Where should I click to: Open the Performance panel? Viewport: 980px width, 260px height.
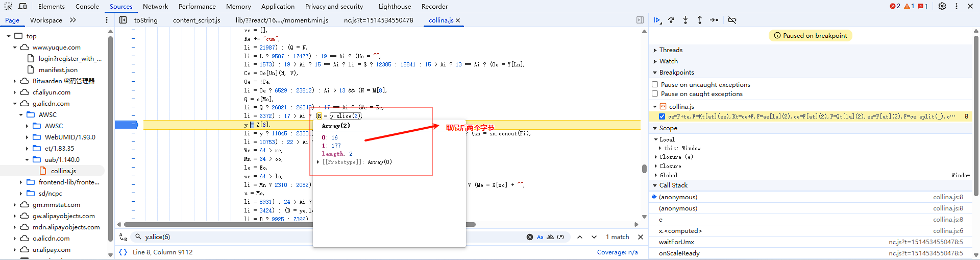pyautogui.click(x=197, y=7)
